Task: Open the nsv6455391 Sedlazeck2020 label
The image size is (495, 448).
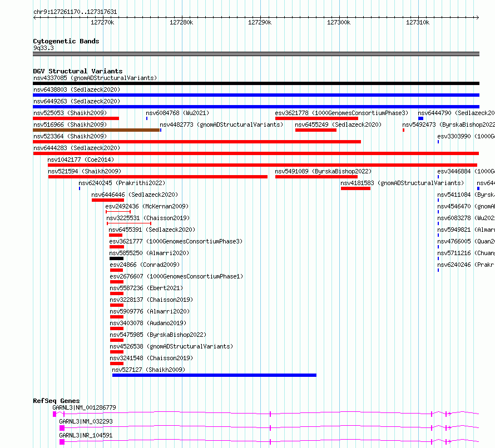Action: (152, 230)
